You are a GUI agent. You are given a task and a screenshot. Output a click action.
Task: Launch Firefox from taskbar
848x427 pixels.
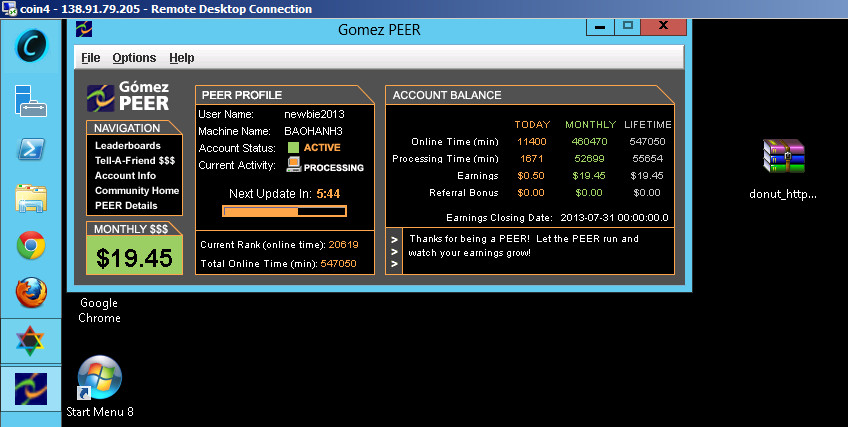(31, 292)
